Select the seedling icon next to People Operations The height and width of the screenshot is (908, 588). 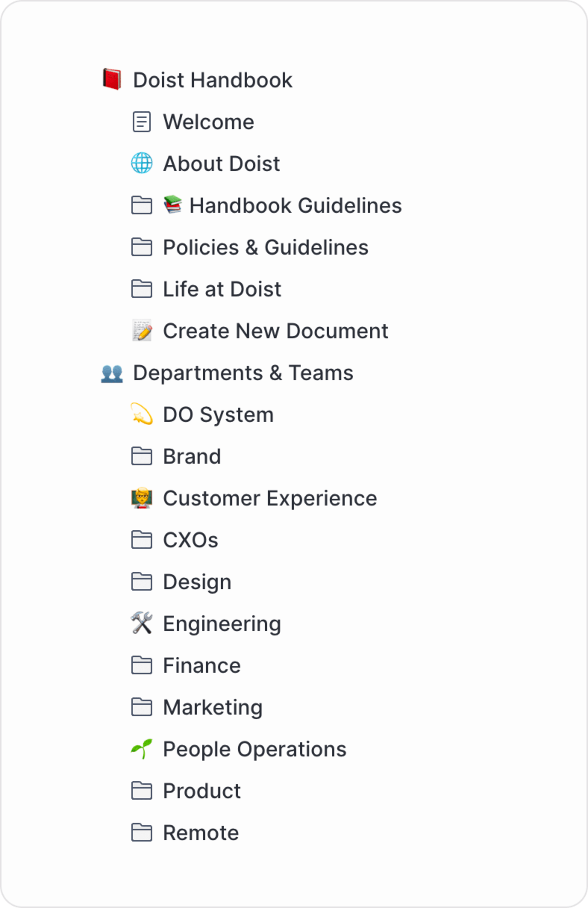(x=142, y=749)
